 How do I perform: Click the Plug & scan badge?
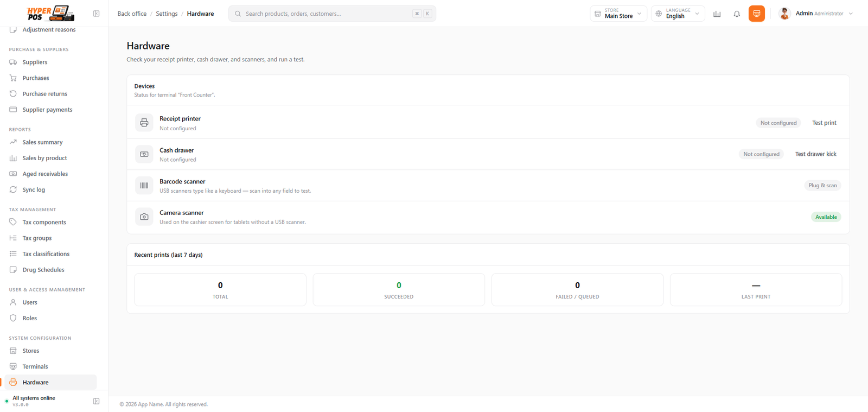coord(822,186)
